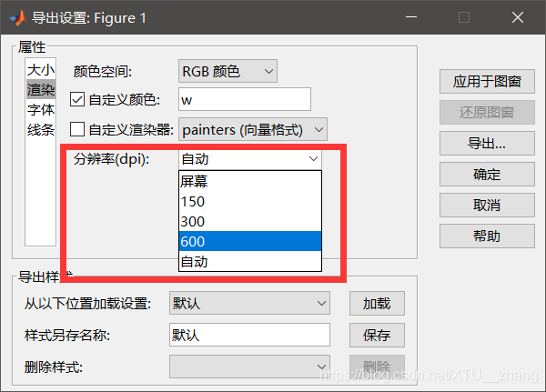The image size is (546, 392).
Task: Open the 颜色空间 RGB 颜色 dropdown
Action: [227, 71]
